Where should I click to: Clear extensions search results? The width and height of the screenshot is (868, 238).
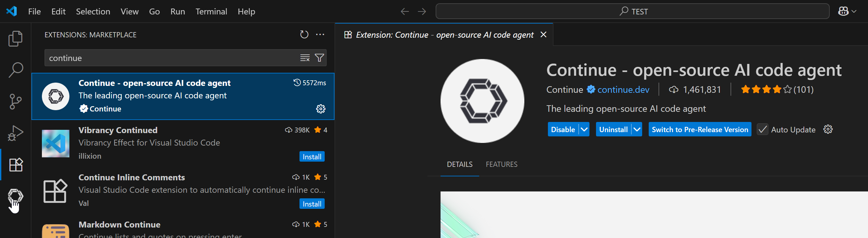(x=305, y=58)
